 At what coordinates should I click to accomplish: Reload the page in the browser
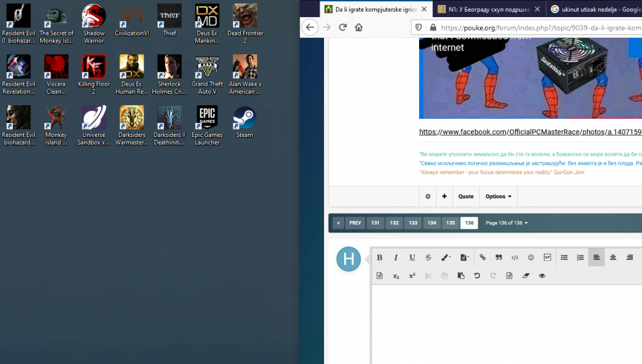pos(343,27)
